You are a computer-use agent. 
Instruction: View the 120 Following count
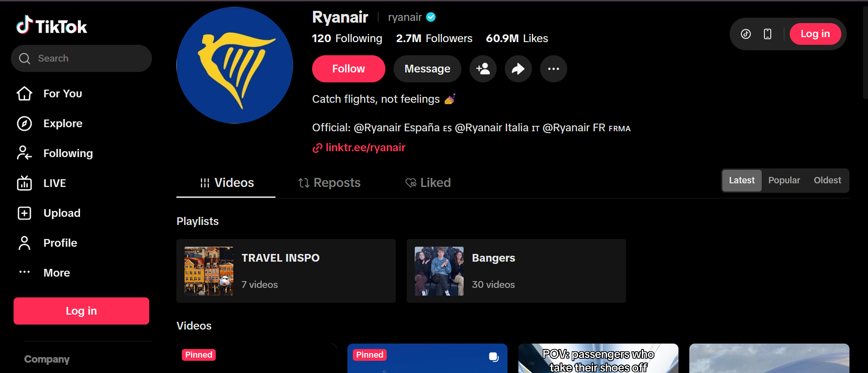click(347, 38)
